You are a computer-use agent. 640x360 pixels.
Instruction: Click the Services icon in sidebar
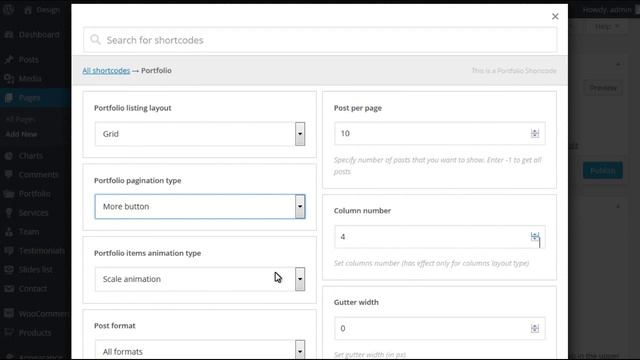(x=9, y=213)
